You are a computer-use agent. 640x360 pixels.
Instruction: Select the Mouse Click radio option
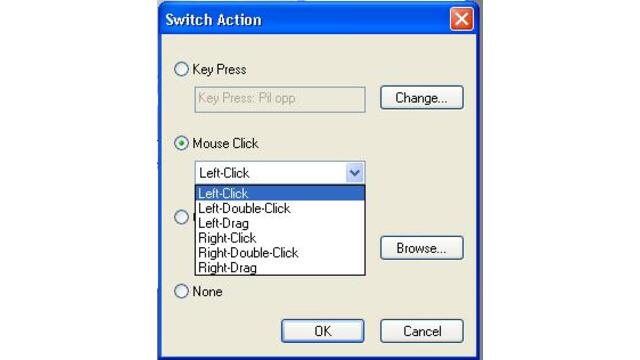click(x=181, y=143)
